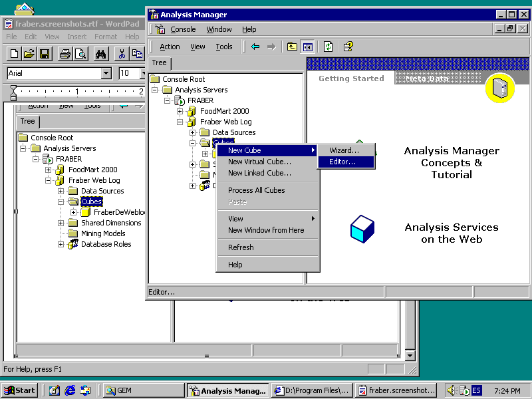The height and width of the screenshot is (399, 532).
Task: Choose Process All Cubes from context menu
Action: click(256, 190)
